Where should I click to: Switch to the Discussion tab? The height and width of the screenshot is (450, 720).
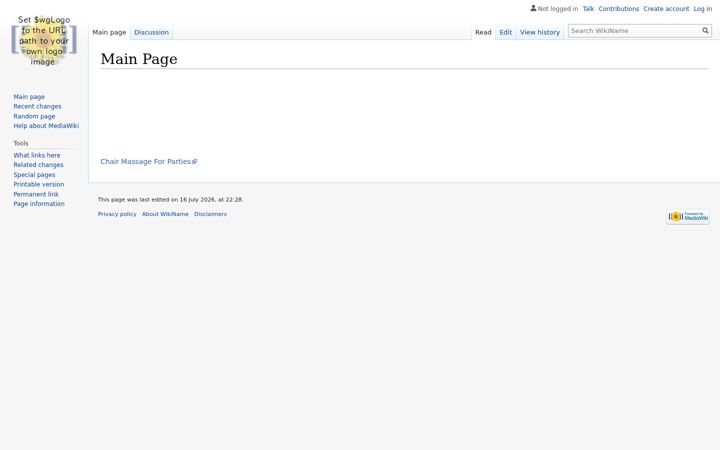tap(151, 32)
